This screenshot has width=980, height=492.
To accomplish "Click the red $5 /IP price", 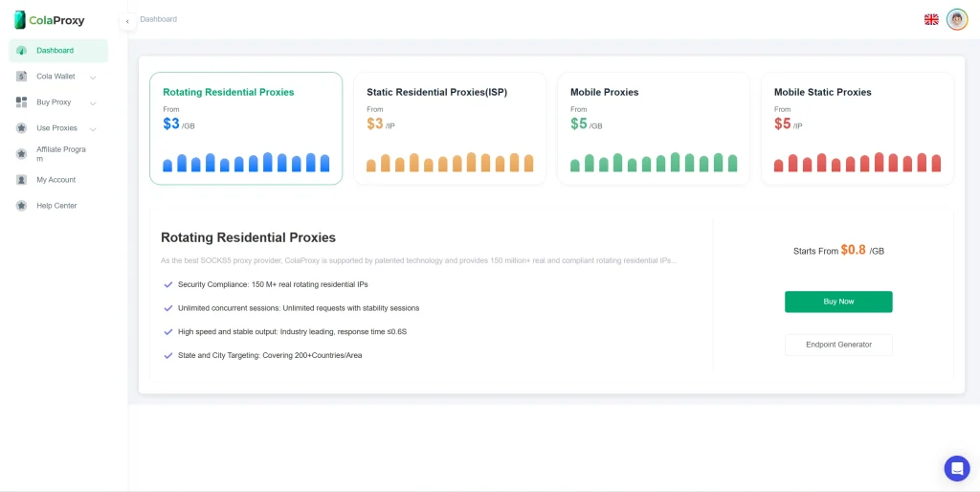I will pyautogui.click(x=789, y=123).
